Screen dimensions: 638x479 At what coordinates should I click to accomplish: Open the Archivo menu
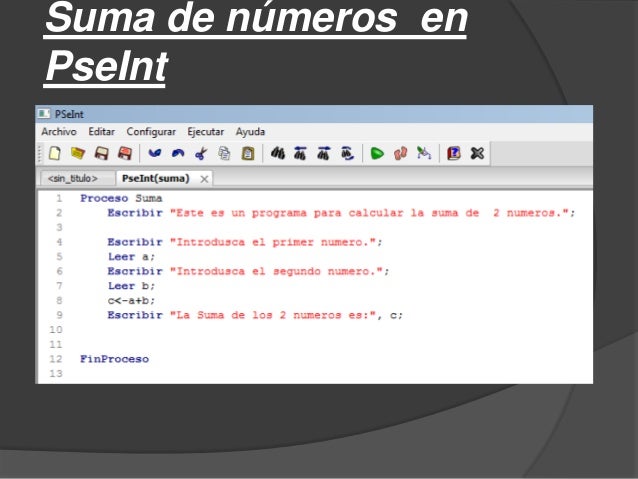[59, 132]
